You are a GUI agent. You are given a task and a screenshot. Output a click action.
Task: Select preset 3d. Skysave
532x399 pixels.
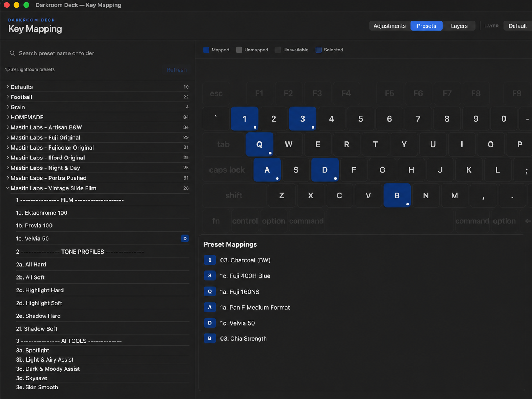[x=103, y=378]
